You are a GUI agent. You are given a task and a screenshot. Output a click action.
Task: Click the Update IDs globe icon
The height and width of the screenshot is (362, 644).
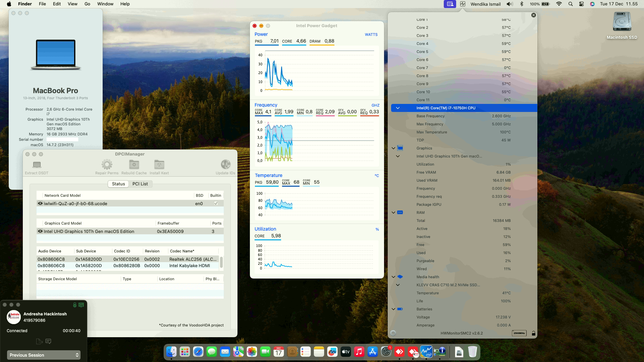(x=225, y=164)
